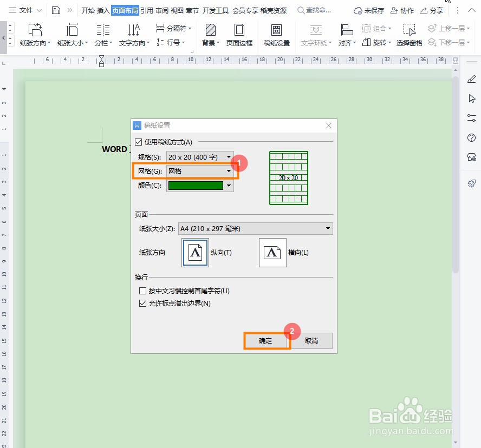Open the 颜色 color dropdown arrow

[229, 186]
